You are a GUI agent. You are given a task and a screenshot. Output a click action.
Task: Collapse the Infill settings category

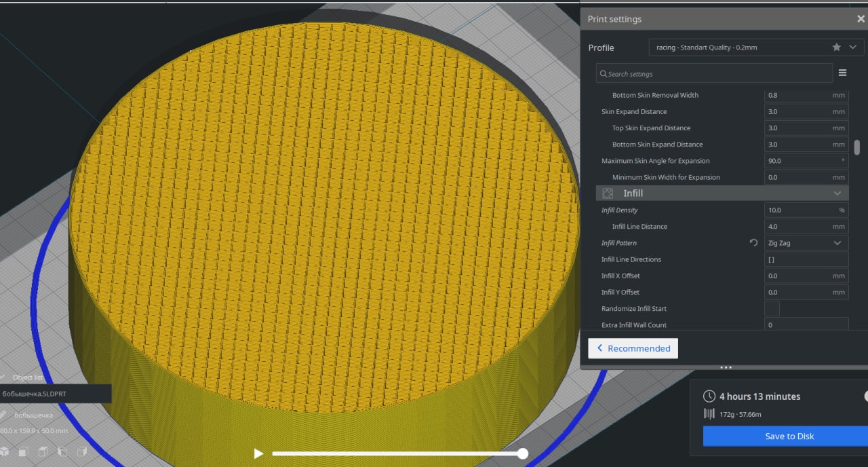[x=837, y=193]
